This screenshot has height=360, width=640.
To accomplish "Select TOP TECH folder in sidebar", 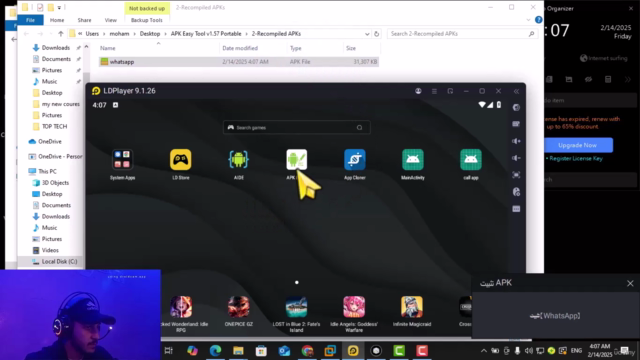I will point(54,127).
